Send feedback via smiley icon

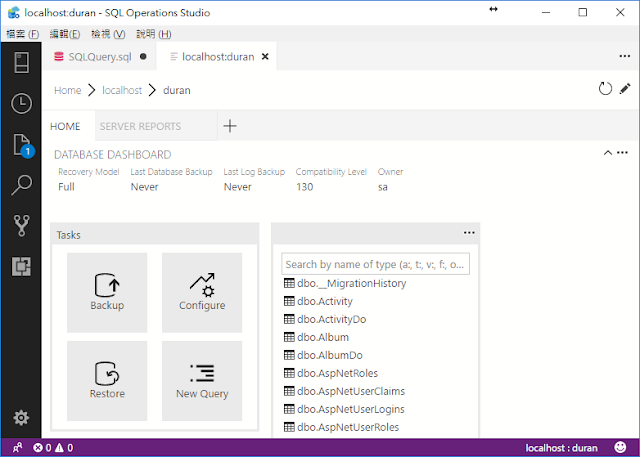pyautogui.click(x=620, y=447)
